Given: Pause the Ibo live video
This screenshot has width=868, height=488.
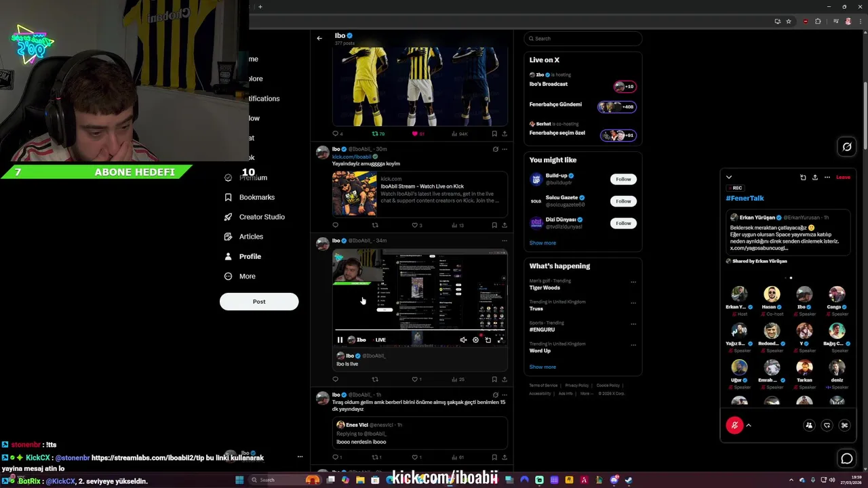Looking at the screenshot, I should [340, 340].
